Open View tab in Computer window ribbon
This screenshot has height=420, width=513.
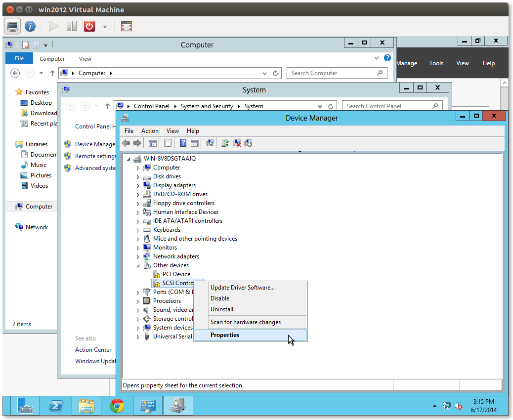click(x=85, y=59)
